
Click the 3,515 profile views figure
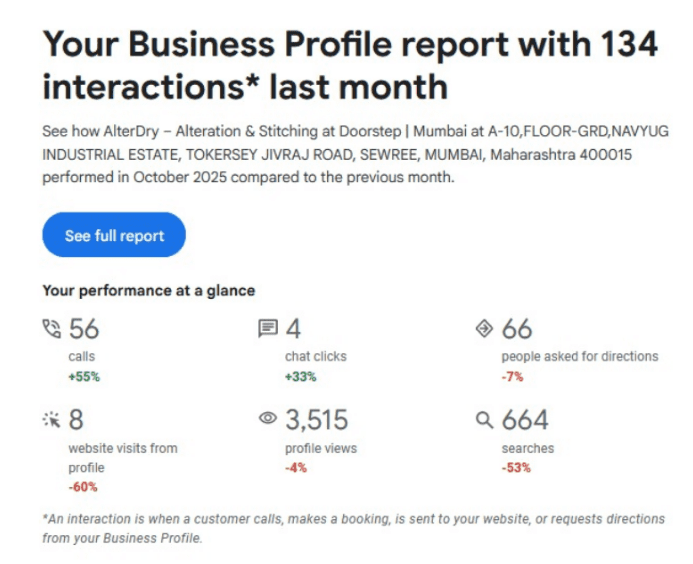click(x=317, y=420)
